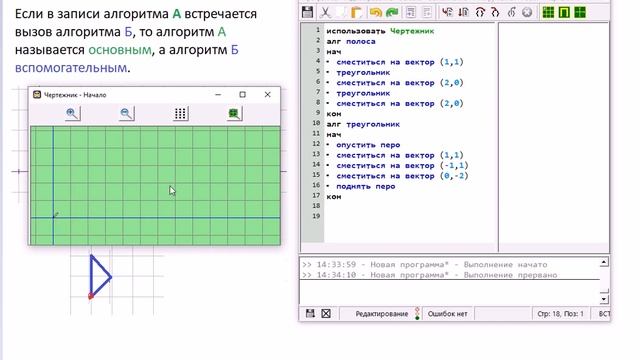Redo the edit with the green arrow
This screenshot has width=640, height=360.
point(392,12)
